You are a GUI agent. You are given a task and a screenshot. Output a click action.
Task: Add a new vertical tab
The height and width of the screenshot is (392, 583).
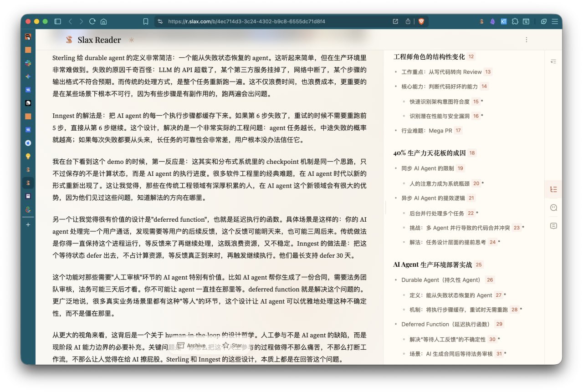click(x=28, y=224)
